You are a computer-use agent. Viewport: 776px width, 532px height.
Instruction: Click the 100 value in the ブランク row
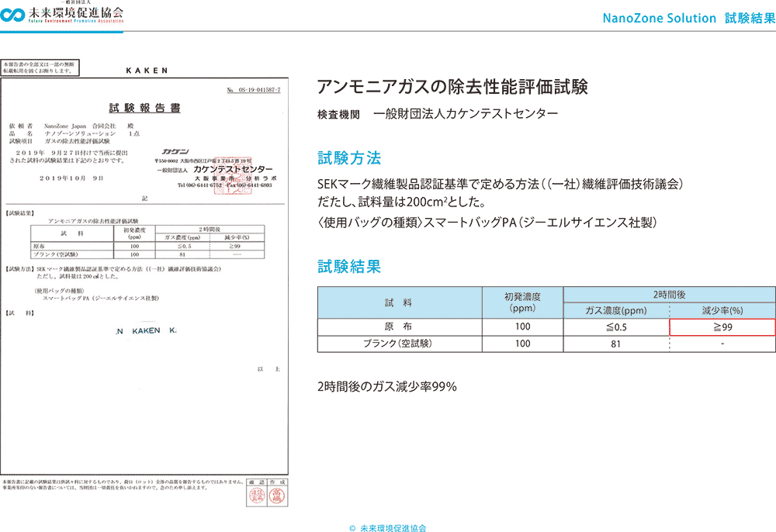[x=522, y=344]
